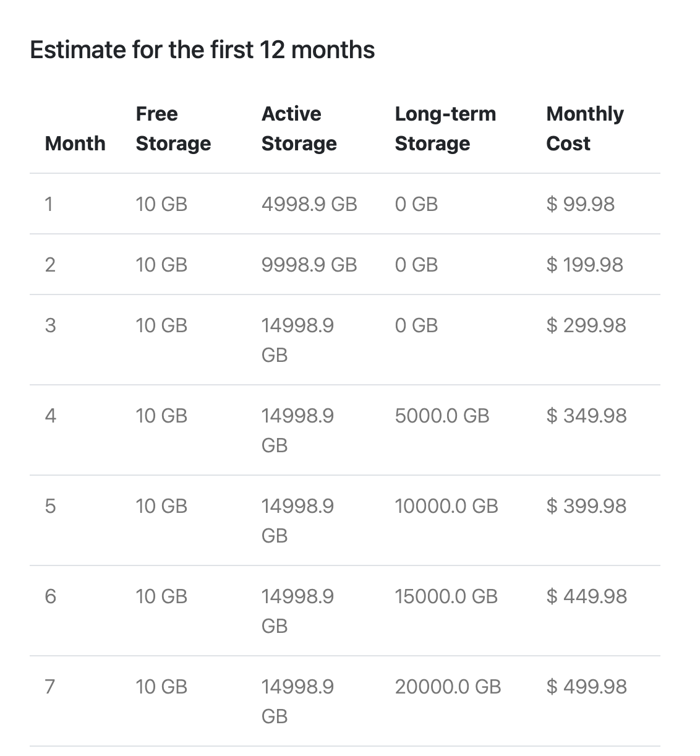Click the $ 499.98 cost in month 7

point(586,687)
